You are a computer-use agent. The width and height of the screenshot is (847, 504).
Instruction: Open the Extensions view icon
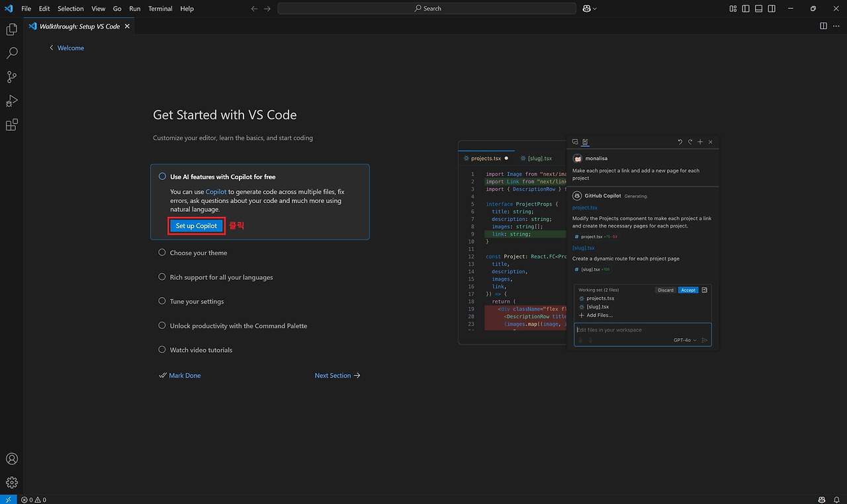11,124
